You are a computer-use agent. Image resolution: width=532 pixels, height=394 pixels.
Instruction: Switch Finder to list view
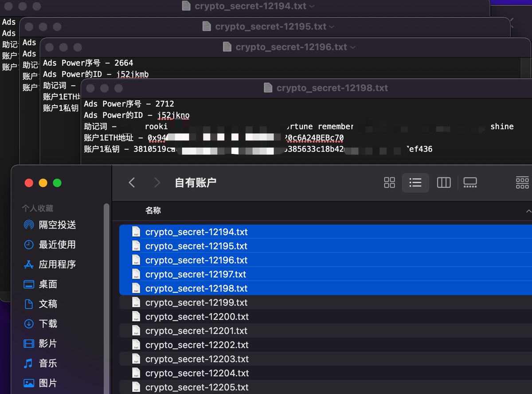tap(415, 182)
